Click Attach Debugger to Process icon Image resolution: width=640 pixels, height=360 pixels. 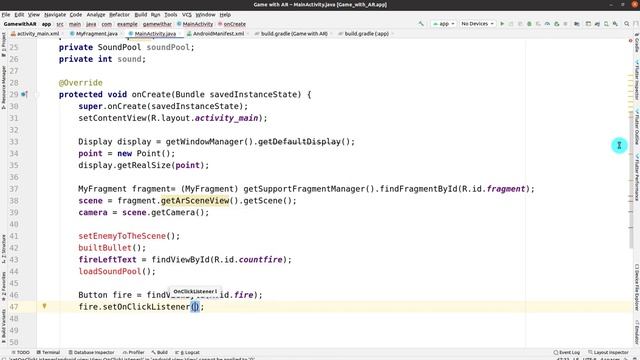tap(556, 24)
